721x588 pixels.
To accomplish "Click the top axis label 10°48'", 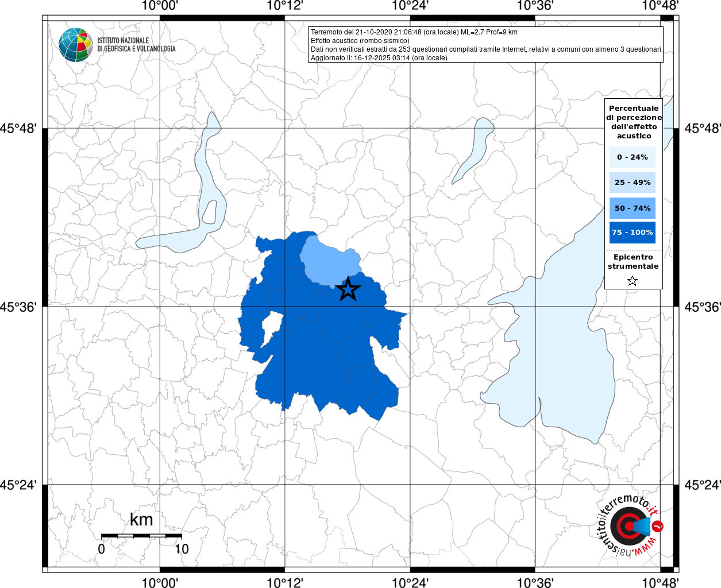I will click(x=660, y=6).
